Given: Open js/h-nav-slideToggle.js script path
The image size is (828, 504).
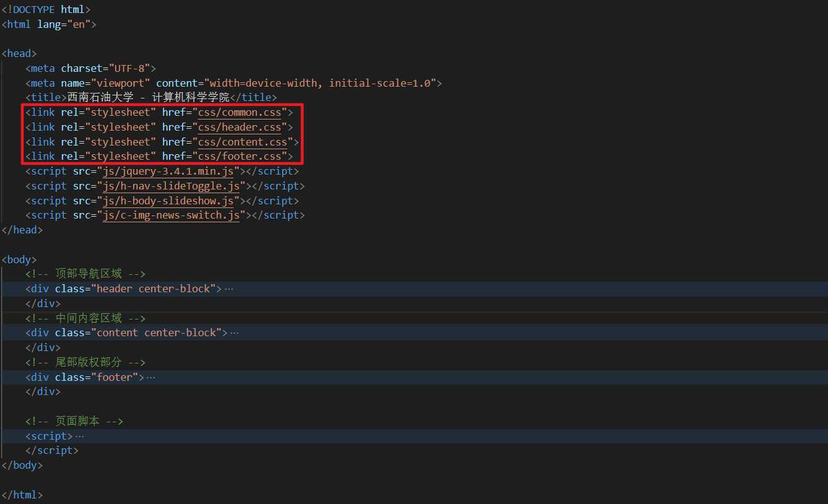Looking at the screenshot, I should pos(171,186).
